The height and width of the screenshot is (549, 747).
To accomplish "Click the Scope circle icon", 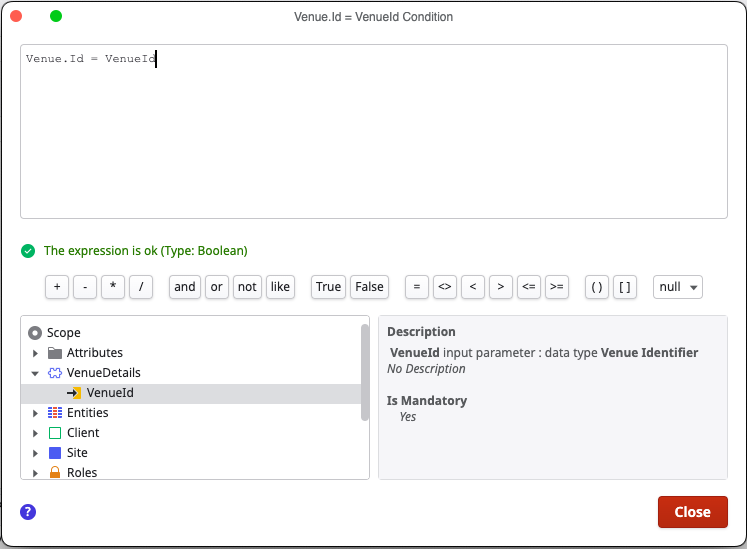I will click(35, 333).
